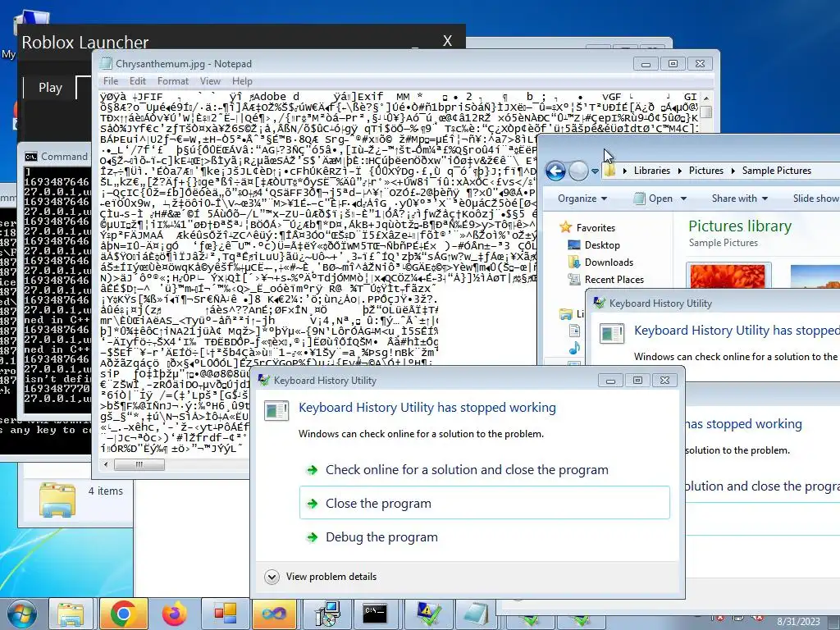840x630 pixels.
Task: Click the folder icon in Explorer address bar
Action: (609, 171)
